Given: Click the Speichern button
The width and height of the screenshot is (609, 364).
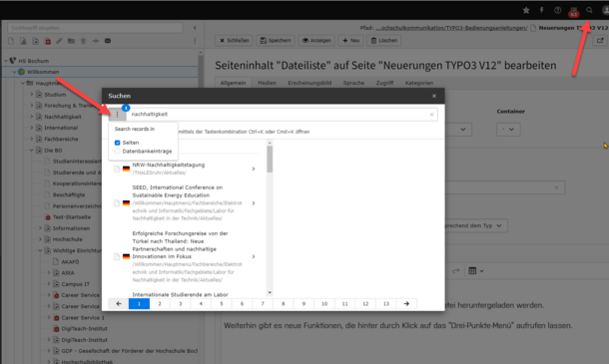Looking at the screenshot, I should point(276,40).
